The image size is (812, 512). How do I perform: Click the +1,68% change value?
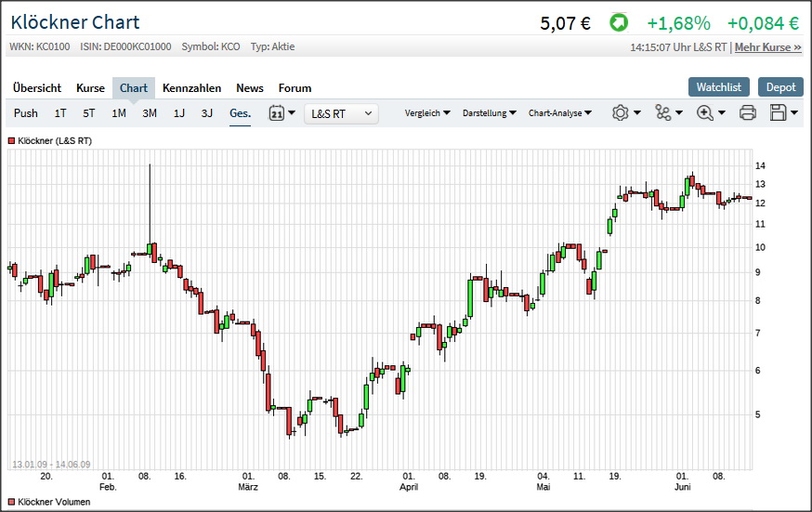(x=678, y=23)
